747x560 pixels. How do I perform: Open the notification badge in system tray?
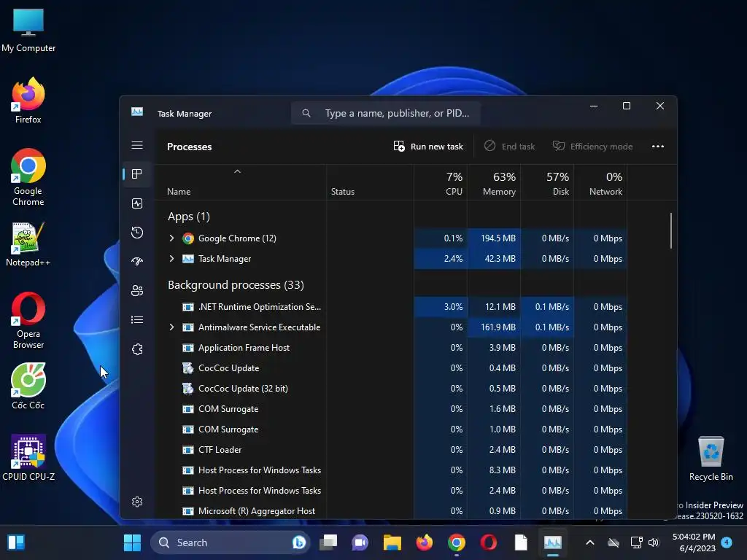[727, 542]
